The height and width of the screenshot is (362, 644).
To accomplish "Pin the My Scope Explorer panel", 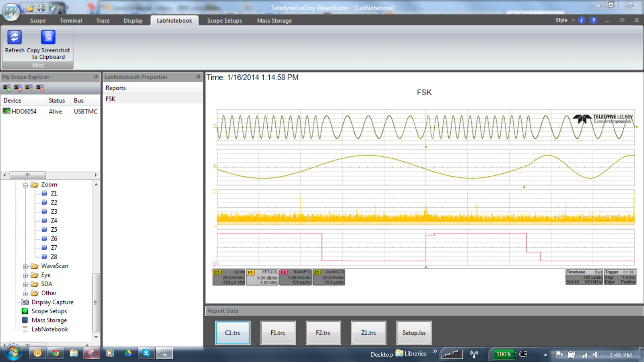I will 96,77.
